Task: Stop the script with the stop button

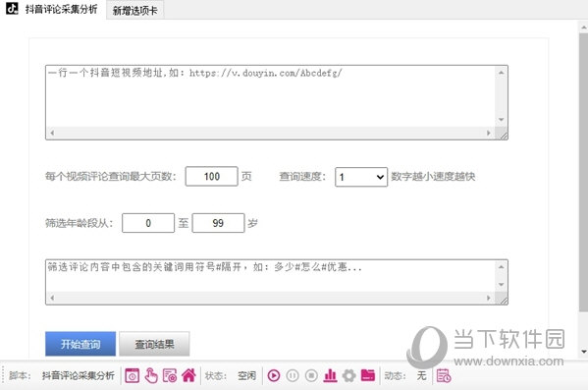Action: (311, 375)
